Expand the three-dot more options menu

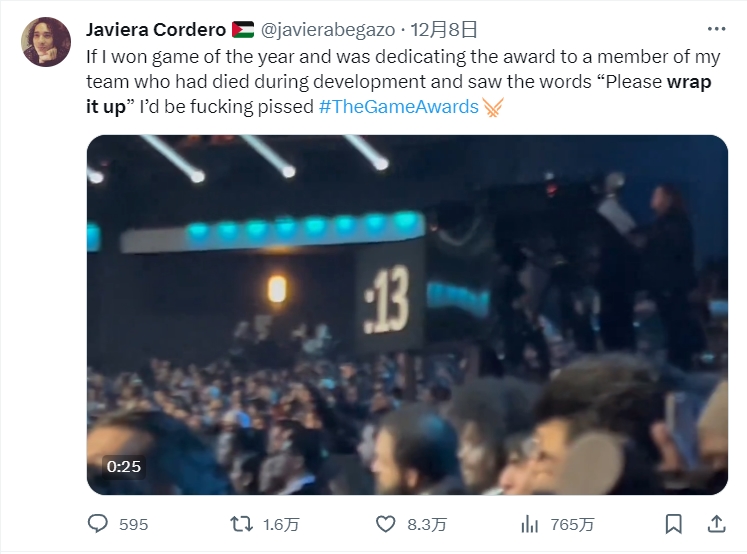coord(716,28)
